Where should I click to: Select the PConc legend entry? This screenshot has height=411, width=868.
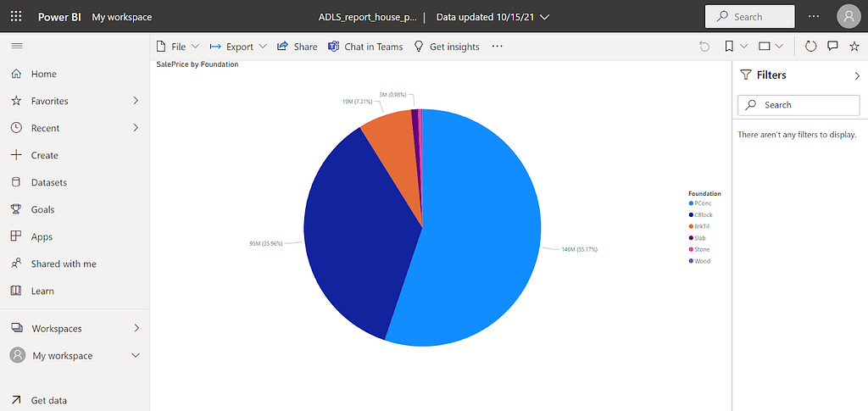click(699, 203)
